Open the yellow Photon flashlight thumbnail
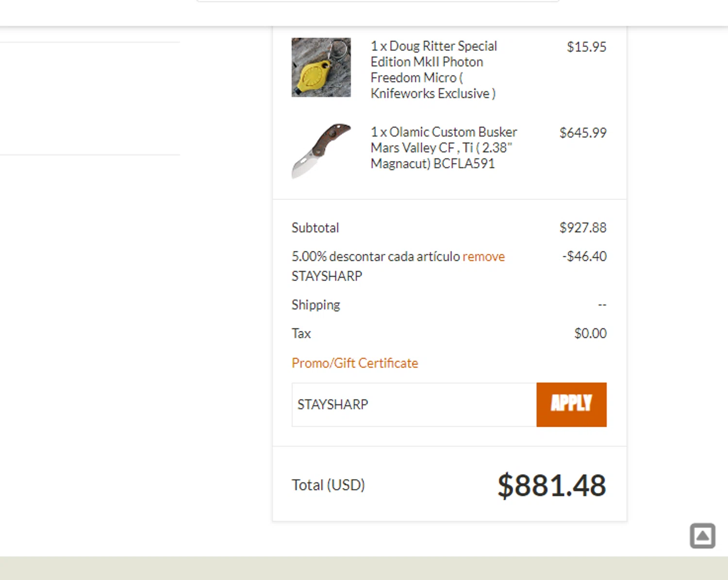 click(321, 67)
